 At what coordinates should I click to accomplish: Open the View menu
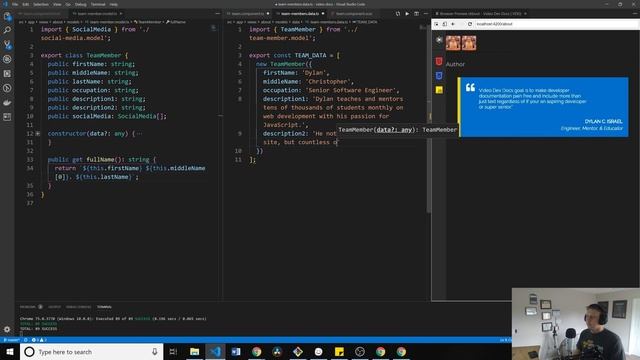click(x=57, y=4)
